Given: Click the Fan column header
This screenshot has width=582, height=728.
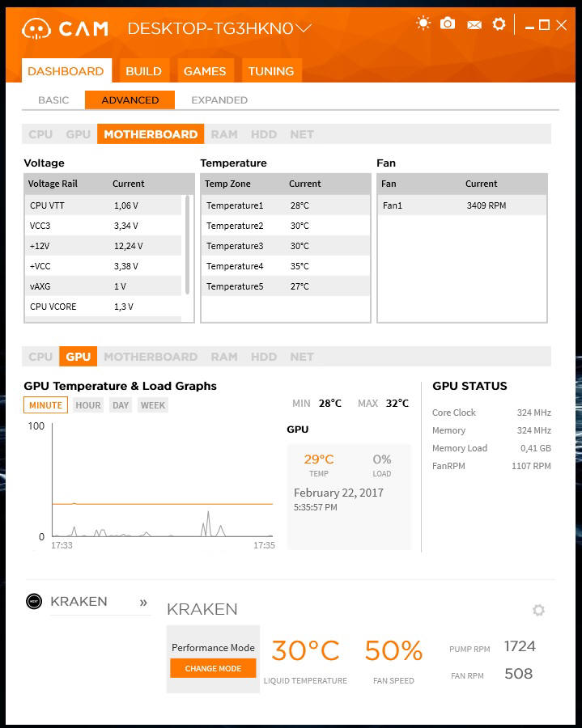Looking at the screenshot, I should tap(389, 184).
